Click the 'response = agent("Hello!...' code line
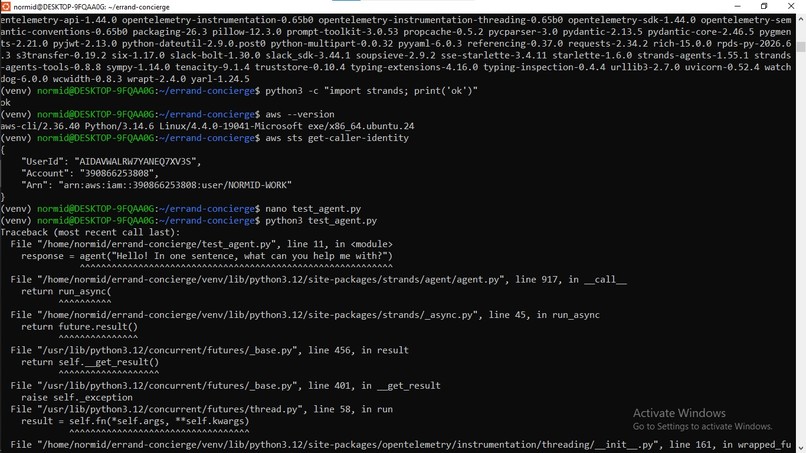The height and width of the screenshot is (453, 806). 207,256
